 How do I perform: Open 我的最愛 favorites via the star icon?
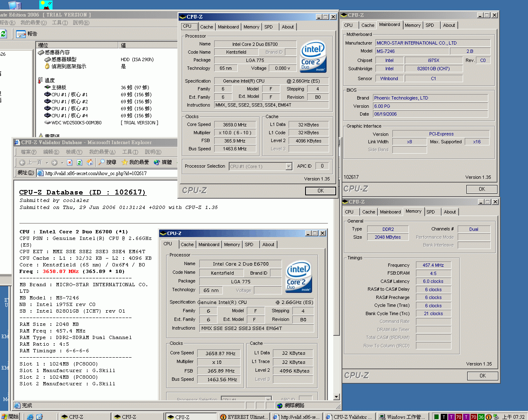tap(125, 162)
